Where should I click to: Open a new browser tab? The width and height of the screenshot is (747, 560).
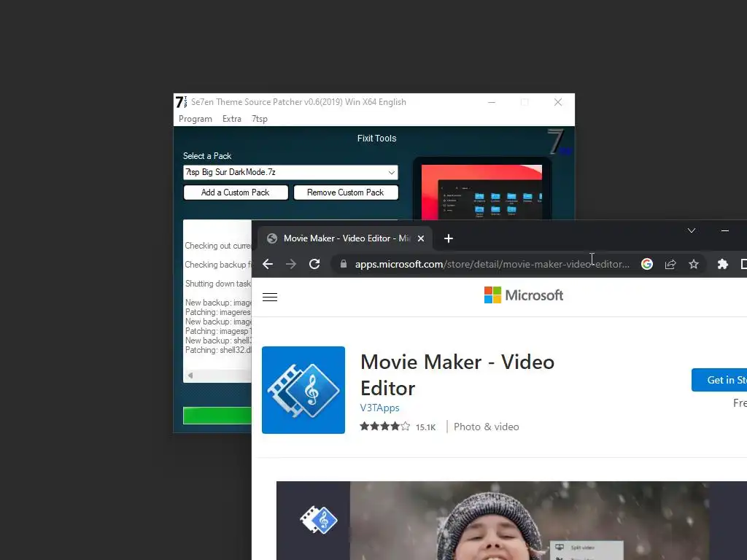pos(449,238)
